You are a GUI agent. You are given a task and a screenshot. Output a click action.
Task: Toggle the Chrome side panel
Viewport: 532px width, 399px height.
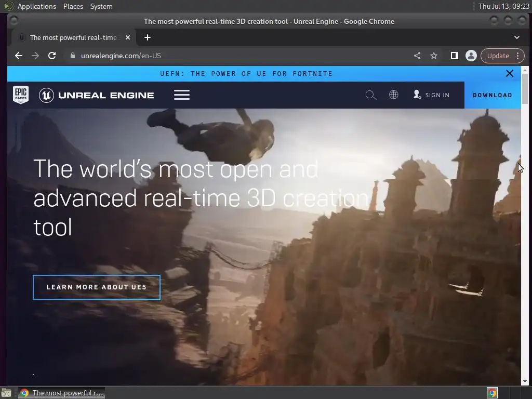[x=454, y=56]
